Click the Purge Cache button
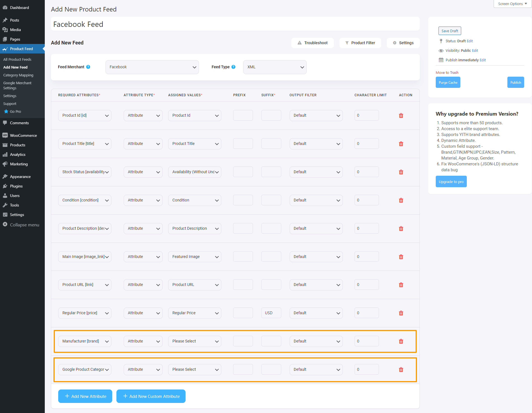 [x=448, y=82]
